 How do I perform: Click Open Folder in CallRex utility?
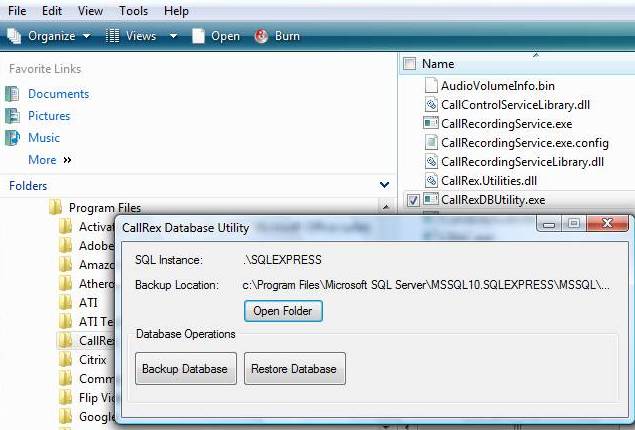click(x=283, y=311)
